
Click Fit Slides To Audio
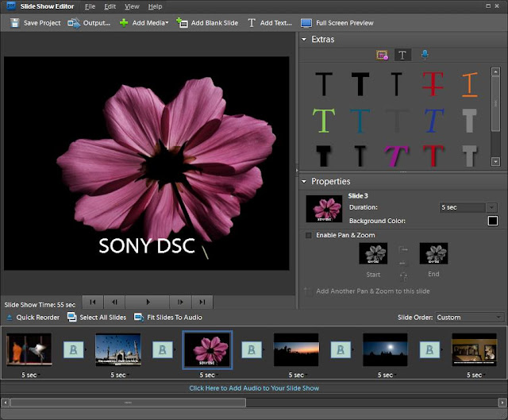tap(168, 318)
